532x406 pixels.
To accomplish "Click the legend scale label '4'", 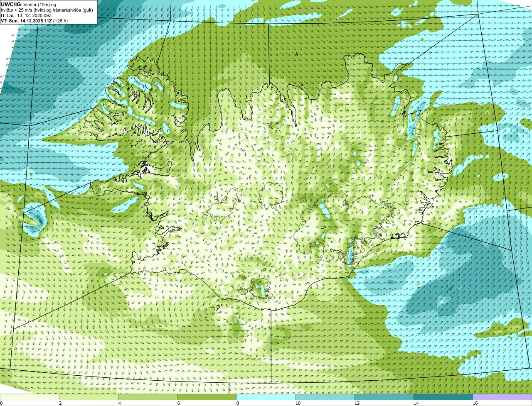I will [x=119, y=403].
